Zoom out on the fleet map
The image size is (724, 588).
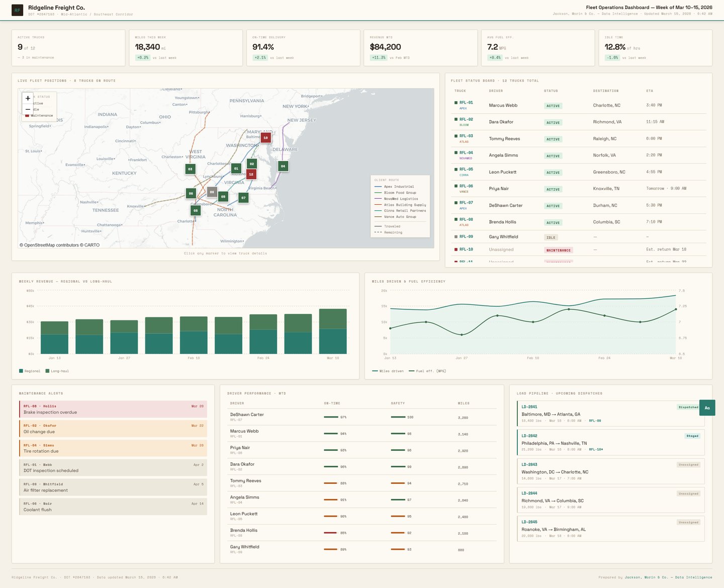(28, 109)
